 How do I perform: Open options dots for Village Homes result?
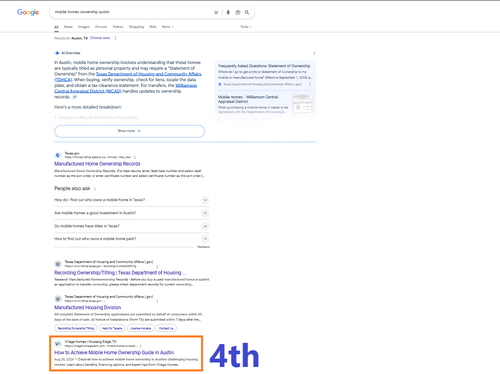pyautogui.click(x=141, y=346)
